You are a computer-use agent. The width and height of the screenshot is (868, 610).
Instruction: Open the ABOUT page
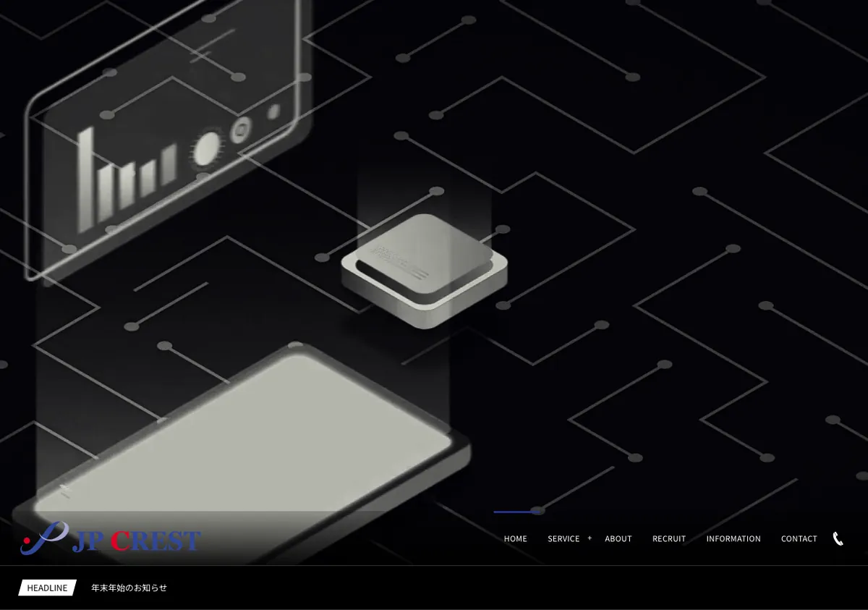pyautogui.click(x=618, y=538)
